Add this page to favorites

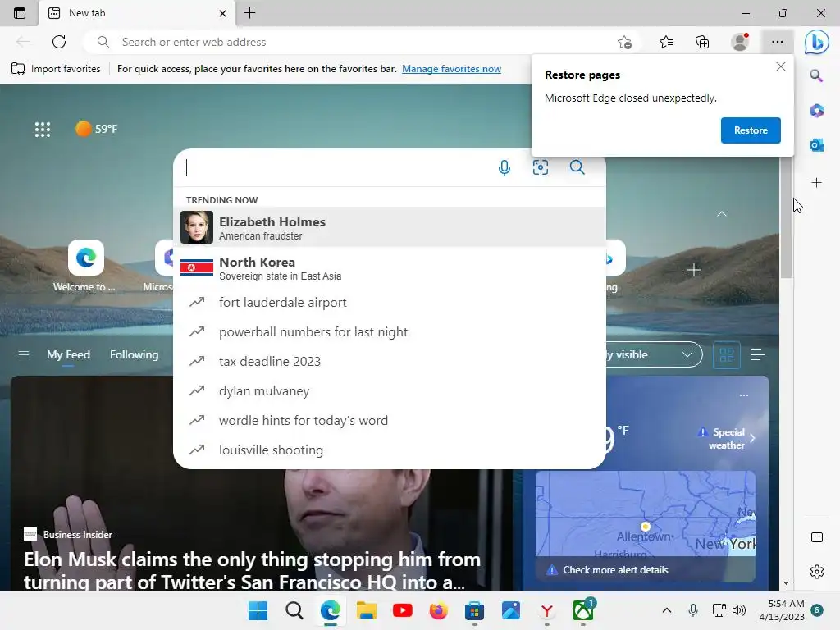(x=624, y=43)
